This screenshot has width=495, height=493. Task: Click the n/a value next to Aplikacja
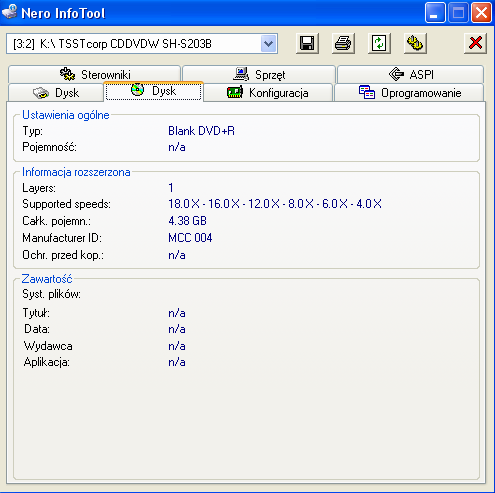click(177, 362)
